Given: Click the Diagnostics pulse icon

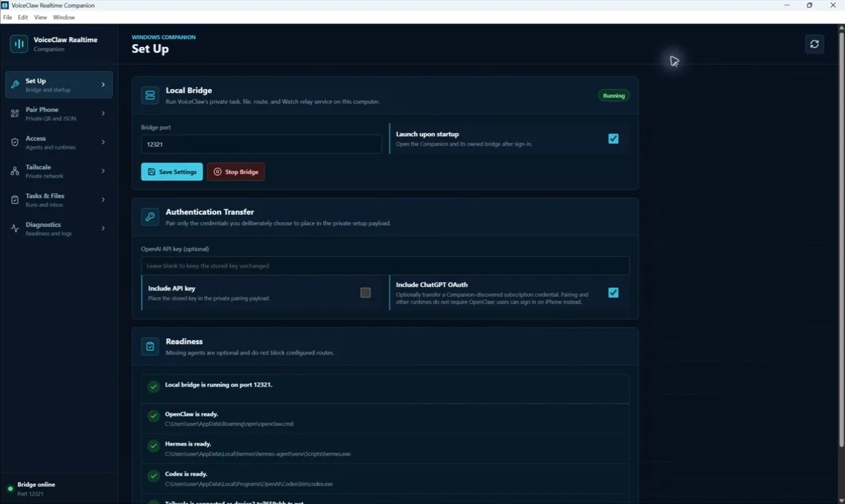Looking at the screenshot, I should tap(15, 229).
